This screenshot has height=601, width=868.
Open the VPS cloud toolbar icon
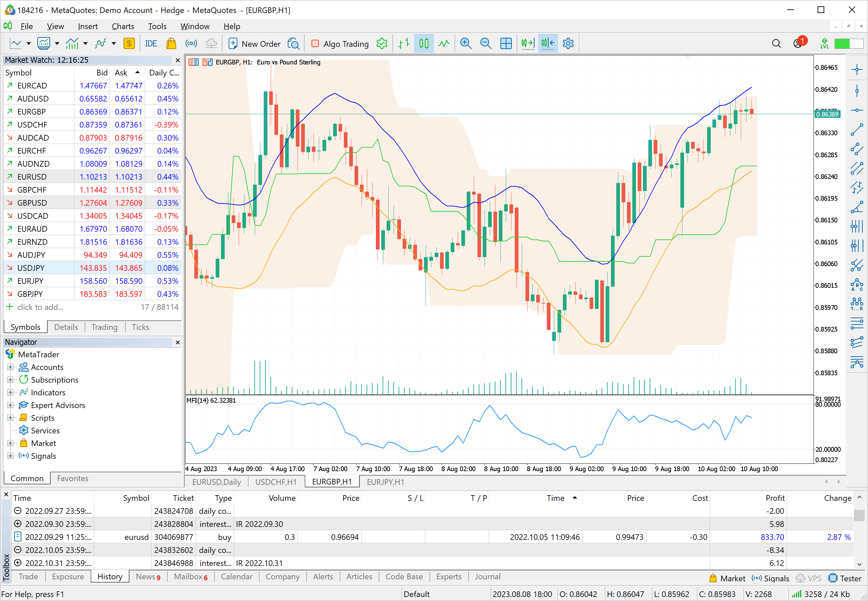click(211, 44)
